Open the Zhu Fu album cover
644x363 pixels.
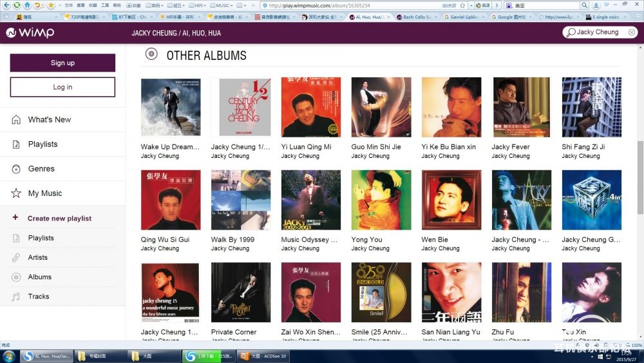tap(522, 292)
